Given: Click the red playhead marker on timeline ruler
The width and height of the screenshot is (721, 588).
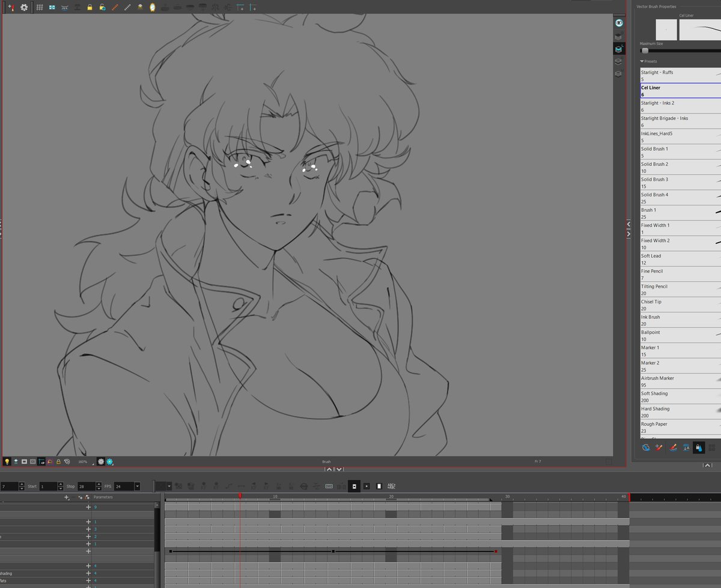Looking at the screenshot, I should tap(240, 496).
